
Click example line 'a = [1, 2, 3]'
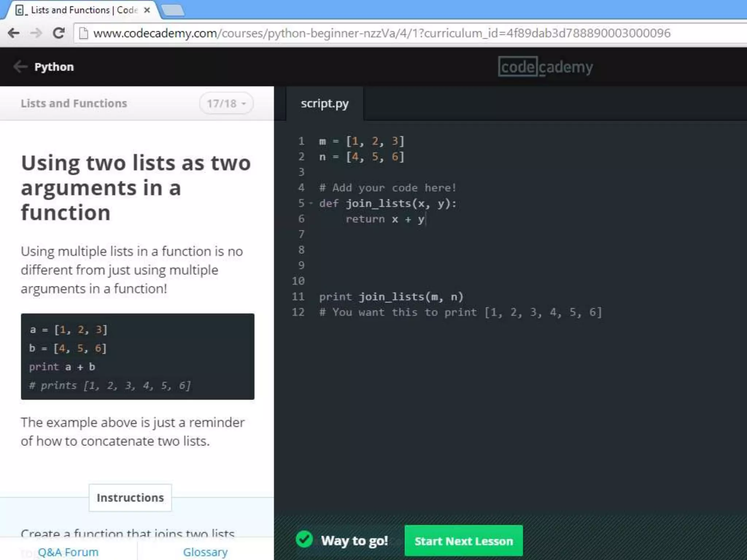(68, 330)
